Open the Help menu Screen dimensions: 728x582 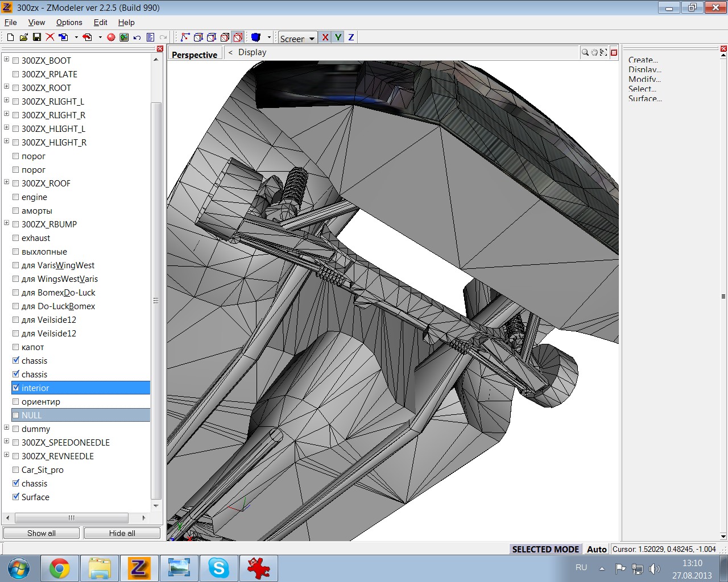point(126,22)
